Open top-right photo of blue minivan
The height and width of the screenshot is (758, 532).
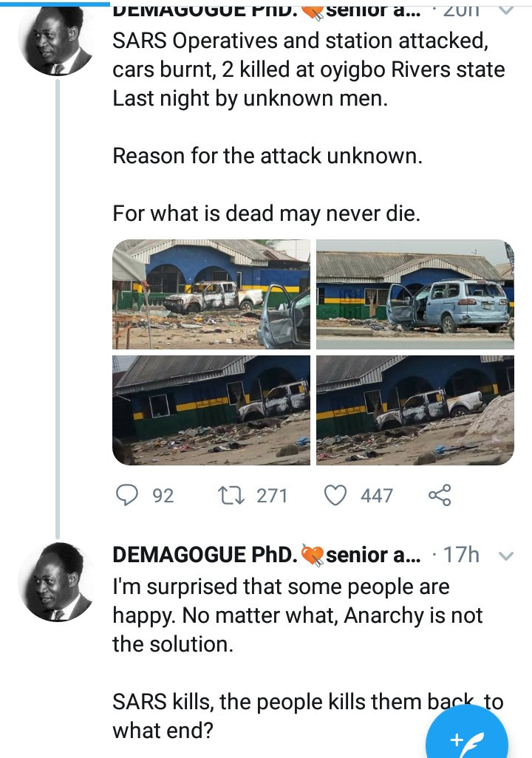[x=415, y=294]
